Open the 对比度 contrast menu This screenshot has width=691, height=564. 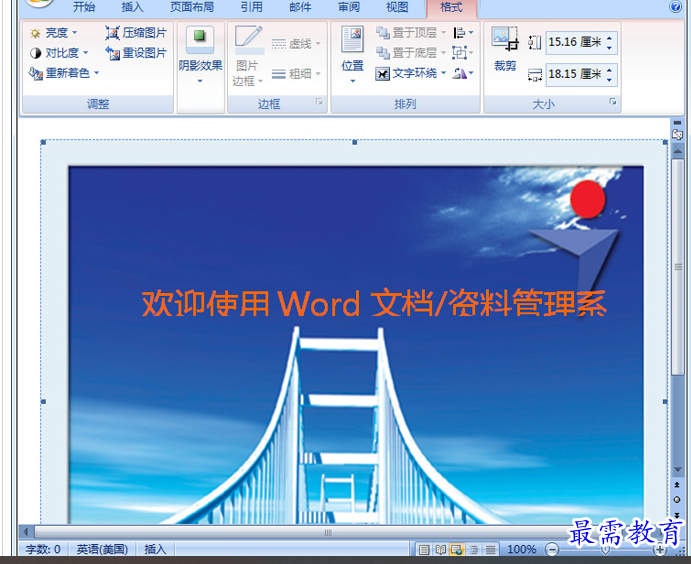59,53
